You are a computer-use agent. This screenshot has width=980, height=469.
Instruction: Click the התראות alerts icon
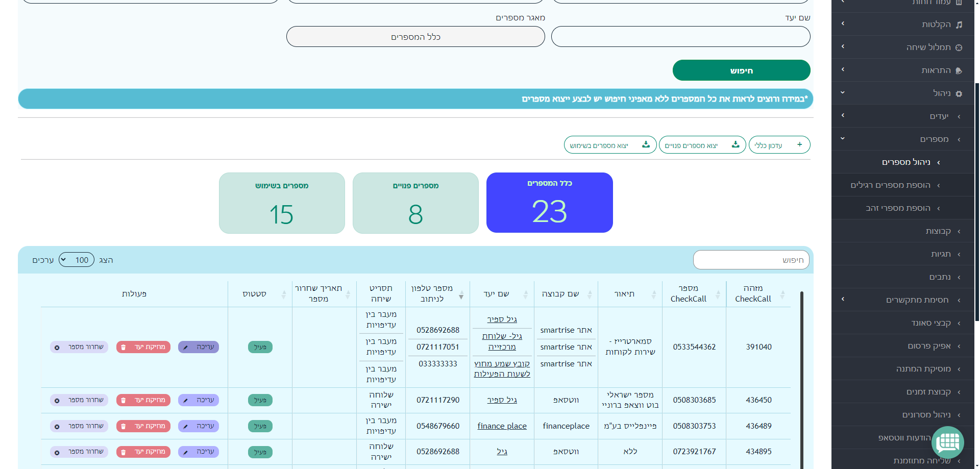[x=959, y=70]
